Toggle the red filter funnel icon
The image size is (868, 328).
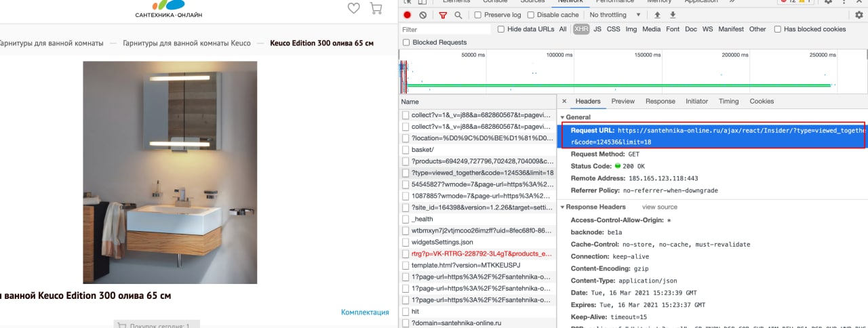[x=443, y=15]
